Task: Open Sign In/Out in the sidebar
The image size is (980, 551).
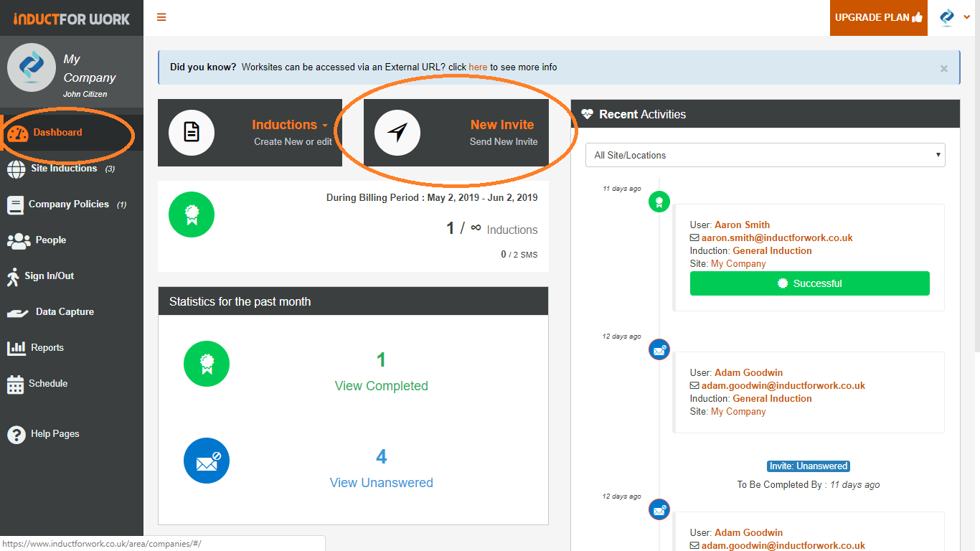Action: click(x=72, y=276)
